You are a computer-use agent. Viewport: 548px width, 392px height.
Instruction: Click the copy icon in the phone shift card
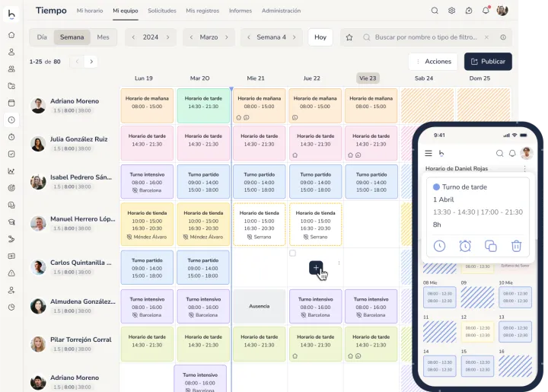(491, 246)
